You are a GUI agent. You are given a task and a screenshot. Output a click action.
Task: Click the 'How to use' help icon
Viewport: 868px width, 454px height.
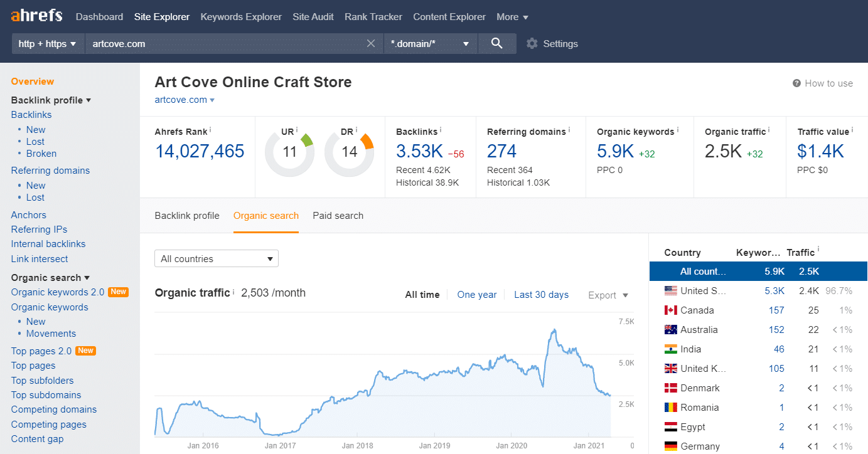pos(796,83)
